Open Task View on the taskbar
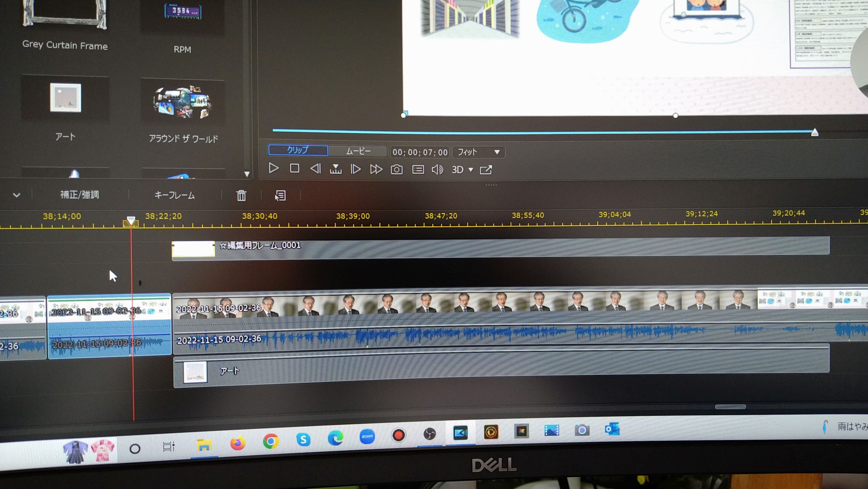868x489 pixels. point(169,447)
